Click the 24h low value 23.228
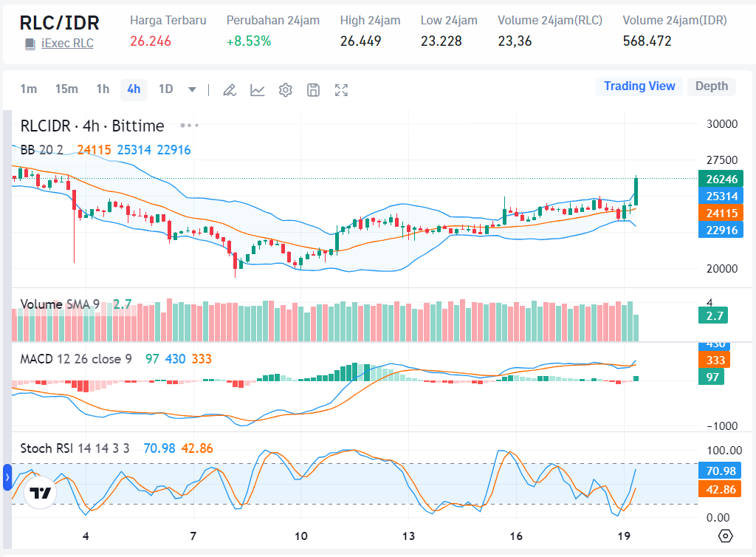 click(441, 41)
